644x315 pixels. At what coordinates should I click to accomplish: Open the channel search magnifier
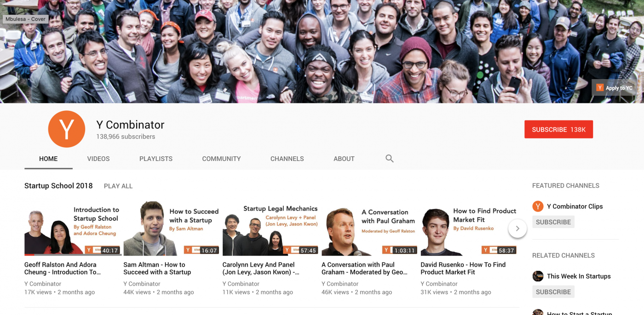[389, 158]
